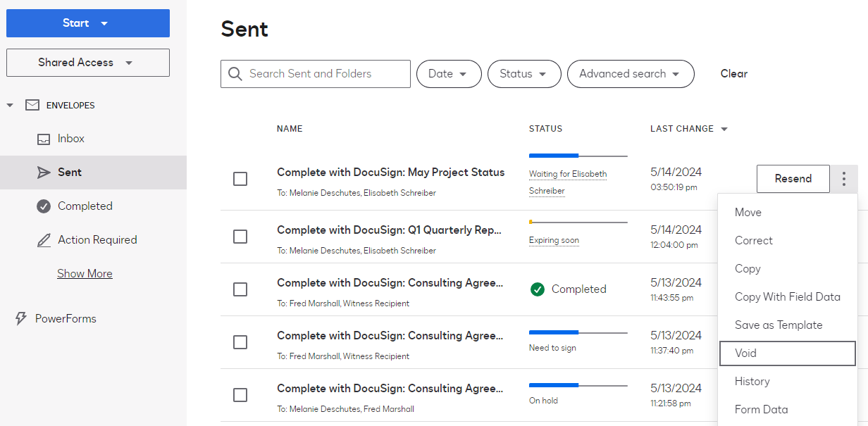
Task: Click the Inbox tray icon
Action: pos(44,139)
